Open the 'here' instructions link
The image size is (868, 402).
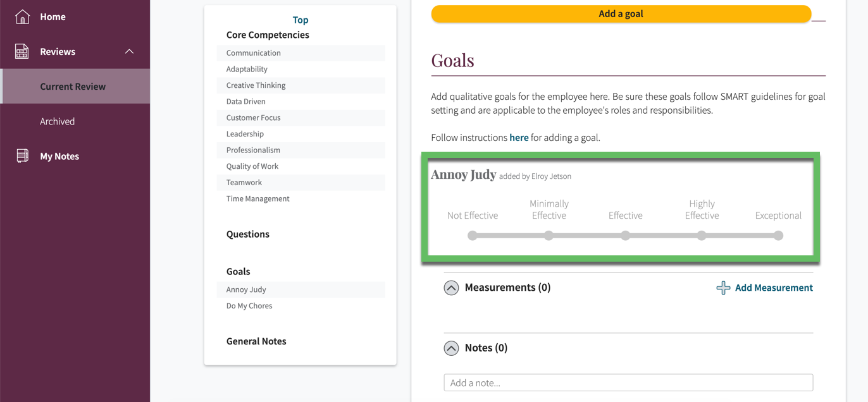coord(519,137)
